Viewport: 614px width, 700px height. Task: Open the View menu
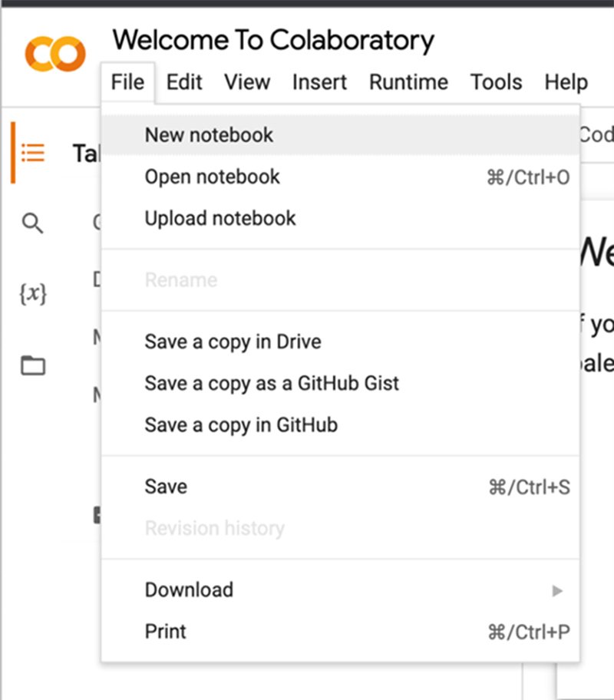pyautogui.click(x=247, y=82)
